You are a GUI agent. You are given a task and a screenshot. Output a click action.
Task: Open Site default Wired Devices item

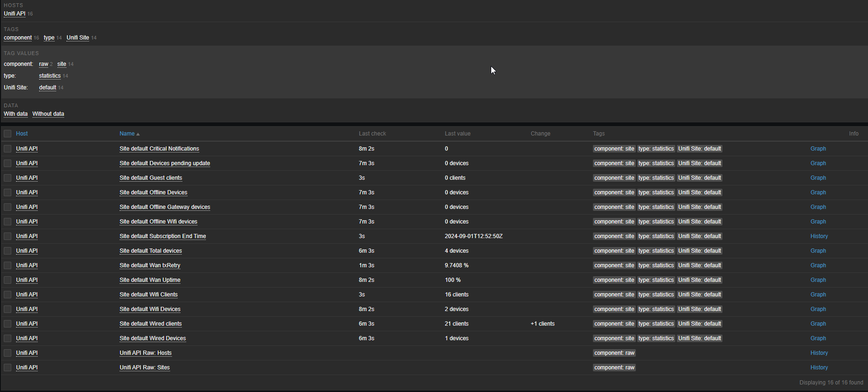tap(153, 338)
